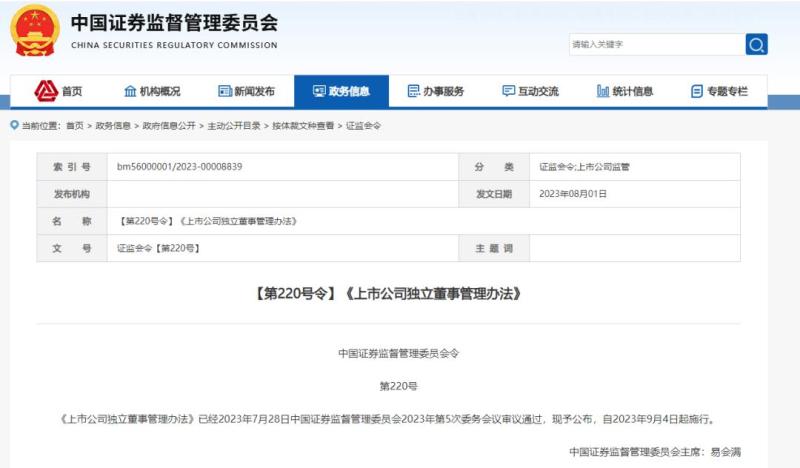Open the 政务信息 navigation tab
Viewport: 800px width, 468px height.
point(341,91)
